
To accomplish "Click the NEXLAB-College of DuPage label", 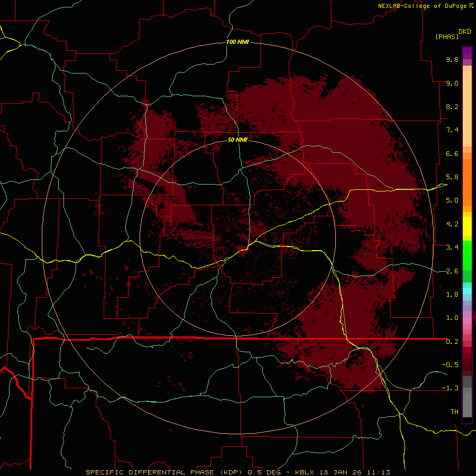I will click(422, 6).
